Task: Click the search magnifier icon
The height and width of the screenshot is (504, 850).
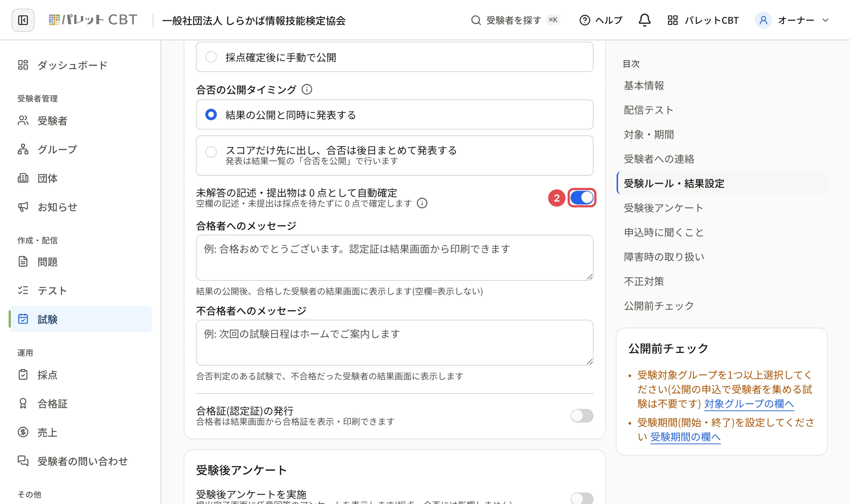Action: pos(476,20)
